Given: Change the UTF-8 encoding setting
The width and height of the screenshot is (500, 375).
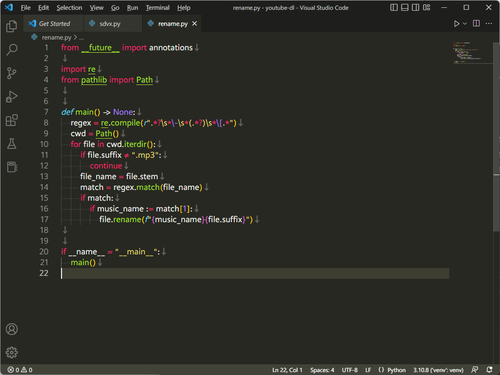Looking at the screenshot, I should coord(349,370).
